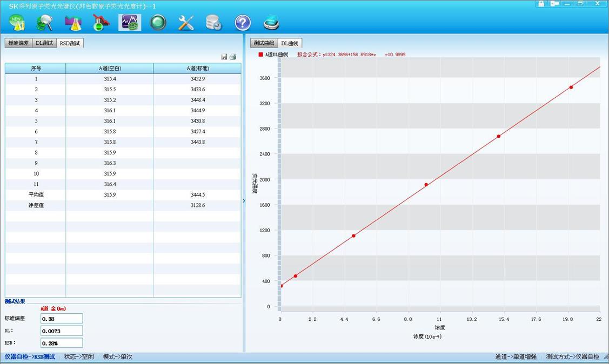The height and width of the screenshot is (364, 609).
Task: Select the highlighted instrument self-test chart icon
Action: (130, 23)
